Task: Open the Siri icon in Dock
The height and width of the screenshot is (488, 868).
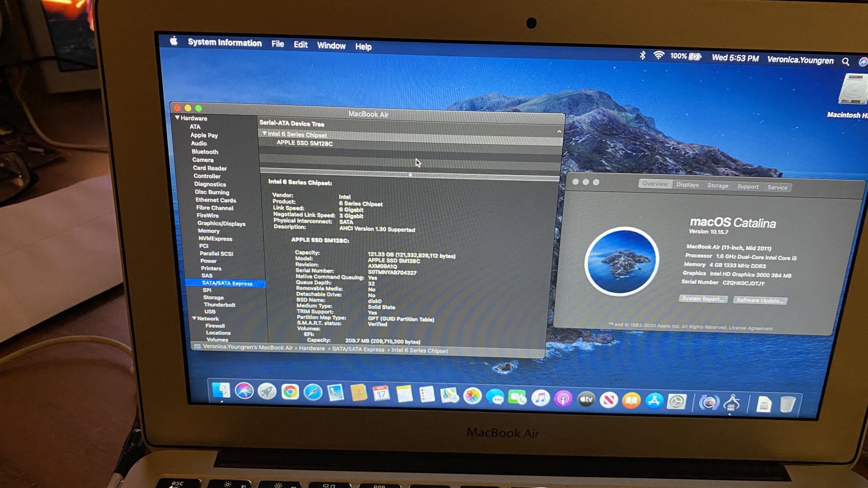Action: click(244, 390)
